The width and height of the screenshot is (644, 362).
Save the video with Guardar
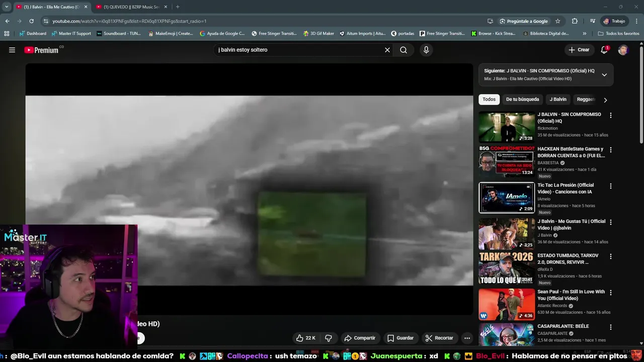(x=400, y=338)
